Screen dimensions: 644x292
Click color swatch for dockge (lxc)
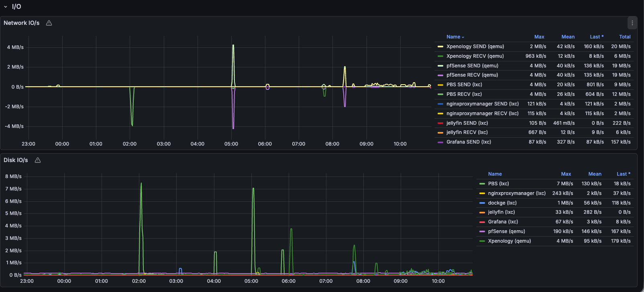pos(482,203)
